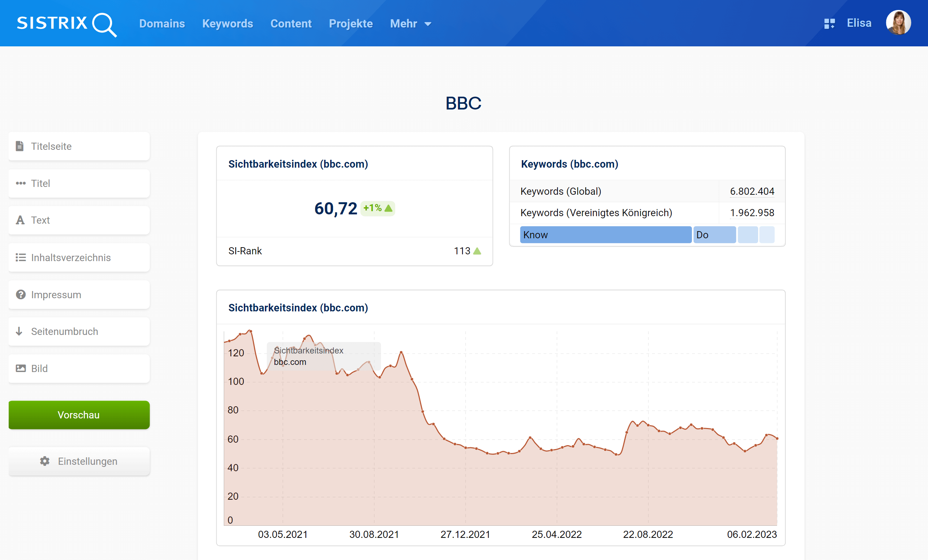Click the Titelseite sidebar icon
Image resolution: width=928 pixels, height=560 pixels.
point(19,146)
